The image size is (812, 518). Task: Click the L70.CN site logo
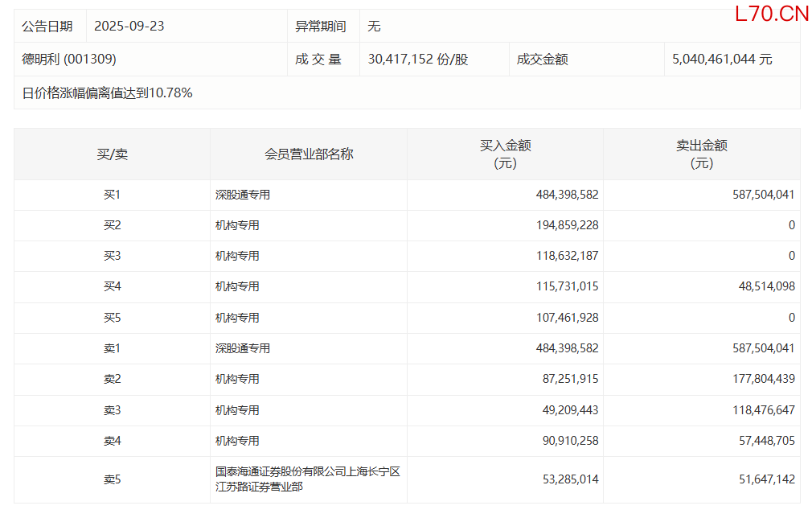pos(771,14)
